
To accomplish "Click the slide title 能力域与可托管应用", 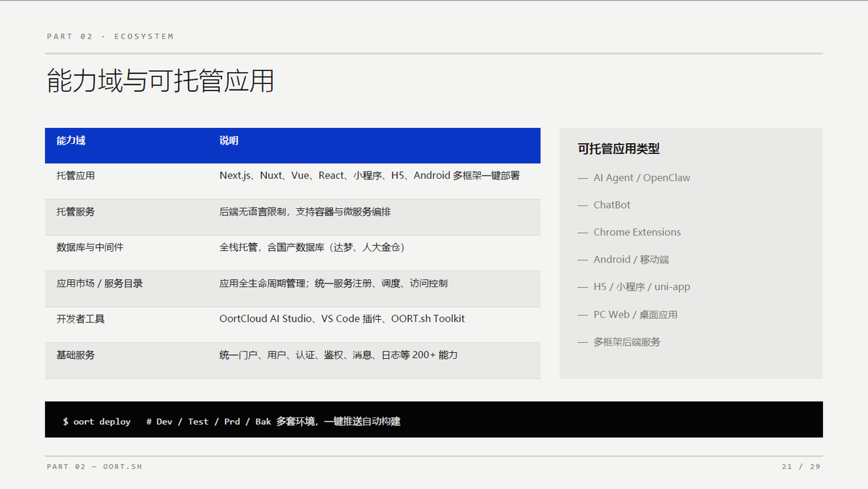I will coord(160,81).
